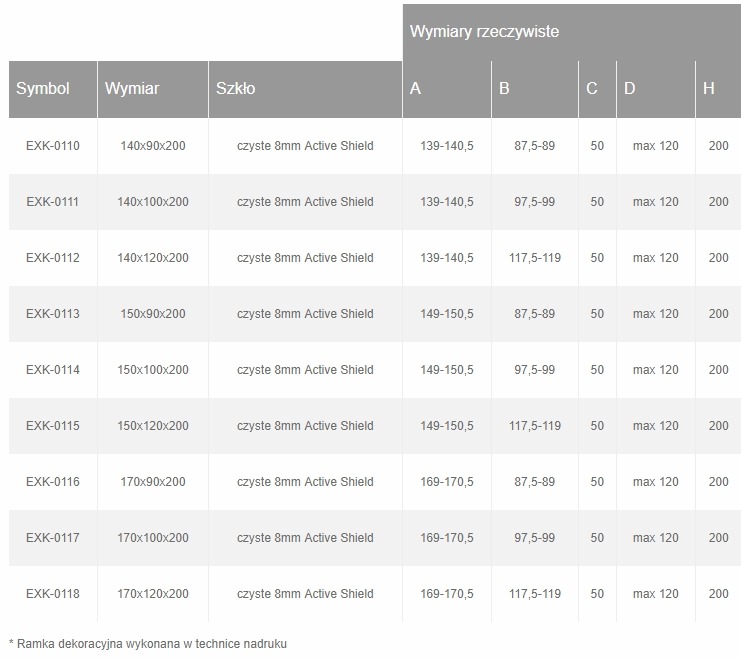This screenshot has width=741, height=659.
Task: Click the Wymiar column header
Action: point(132,88)
